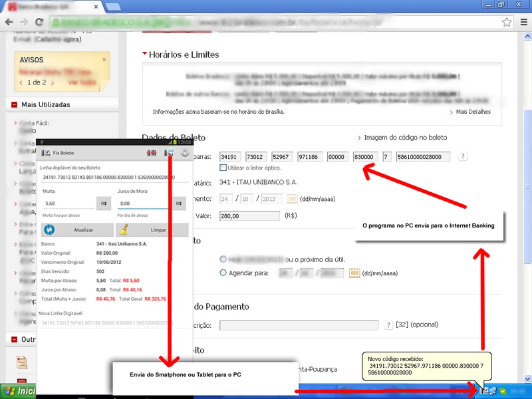532x399 pixels.
Task: Click the Juros de Mora field showing 0,08
Action: click(x=142, y=203)
